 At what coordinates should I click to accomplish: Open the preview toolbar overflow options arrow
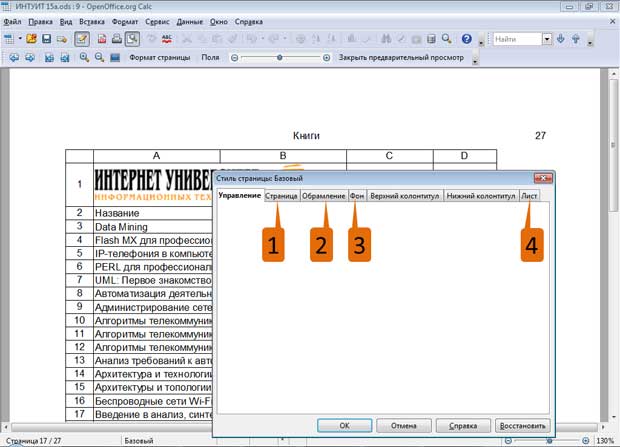point(475,61)
